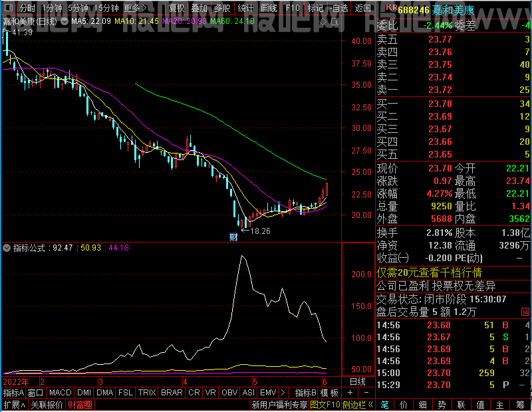Open the 模板 template menu
532x412 pixels.
coord(329,393)
